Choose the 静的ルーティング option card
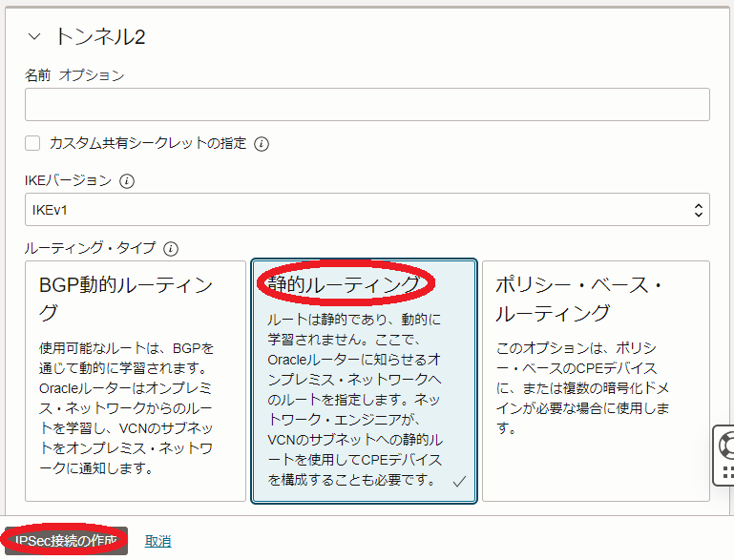This screenshot has height=560, width=734. 364,381
